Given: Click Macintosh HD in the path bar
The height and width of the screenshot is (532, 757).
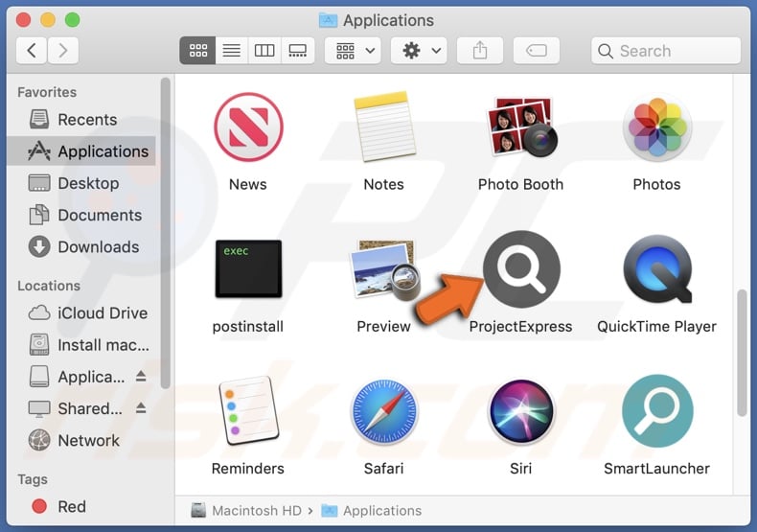Looking at the screenshot, I should click(x=246, y=511).
